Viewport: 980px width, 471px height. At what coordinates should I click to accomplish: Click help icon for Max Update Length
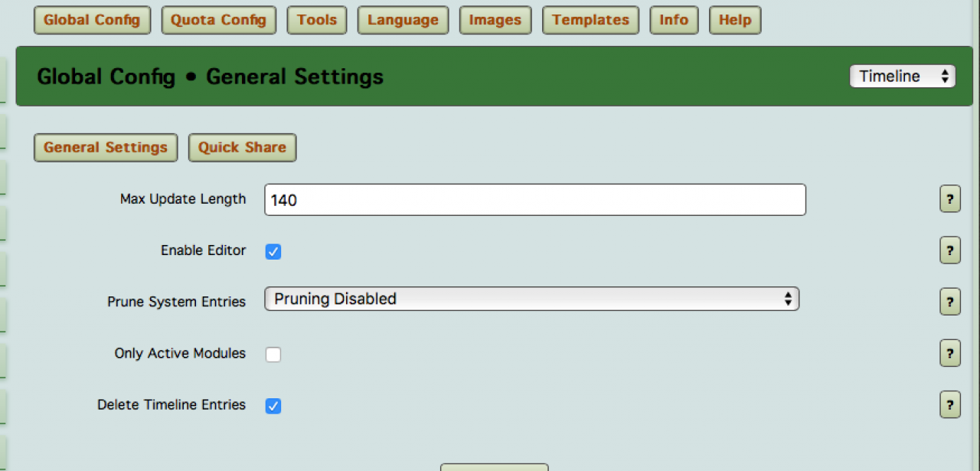(x=949, y=199)
